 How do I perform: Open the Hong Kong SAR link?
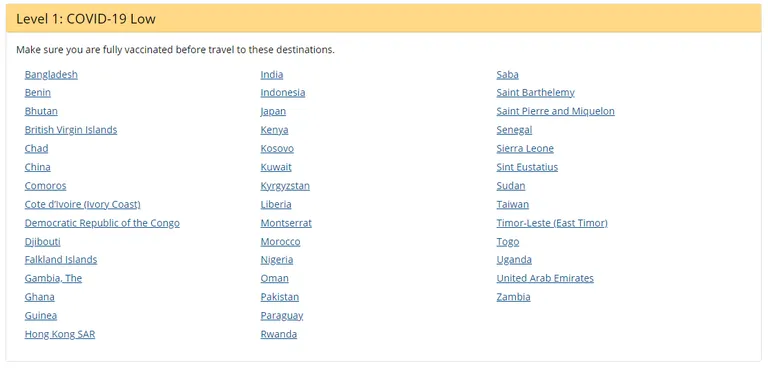coord(60,334)
